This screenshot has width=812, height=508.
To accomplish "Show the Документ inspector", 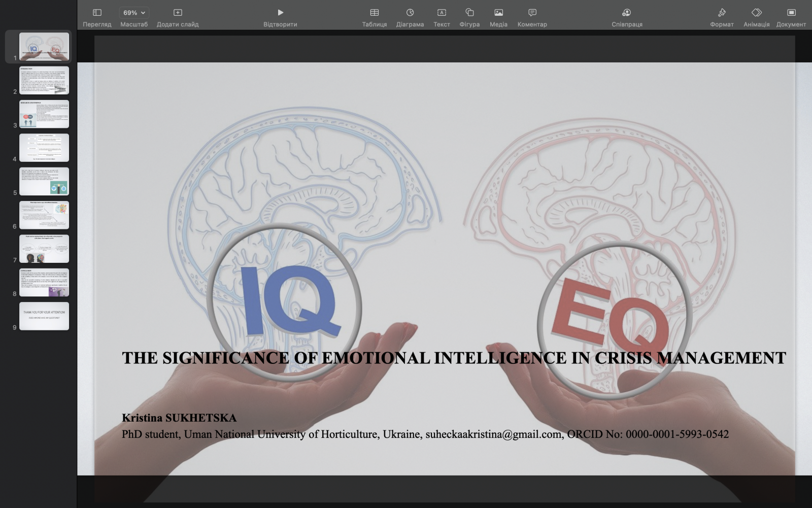I will (x=791, y=17).
